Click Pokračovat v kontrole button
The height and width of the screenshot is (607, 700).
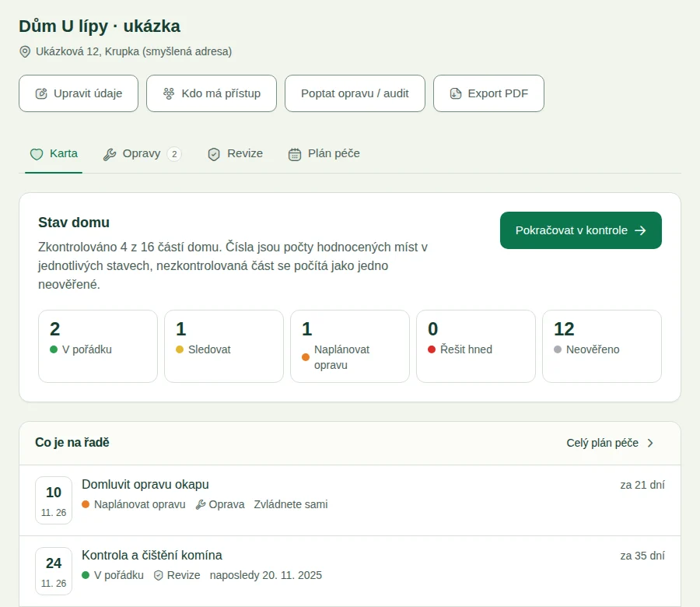[x=581, y=230]
